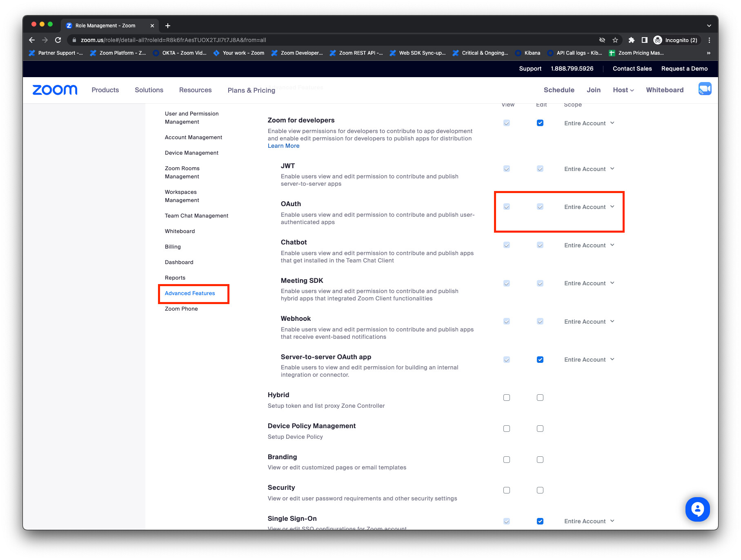Image resolution: width=741 pixels, height=560 pixels.
Task: Click Contact Sales in top bar
Action: pos(632,69)
